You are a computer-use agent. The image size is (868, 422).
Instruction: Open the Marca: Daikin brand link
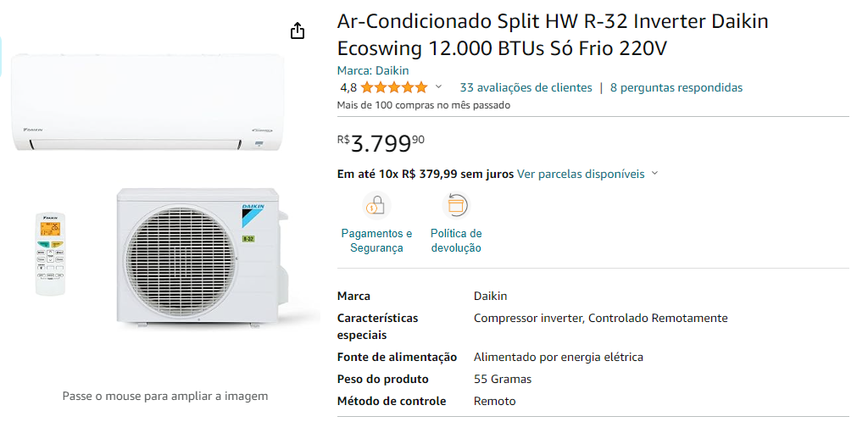[x=373, y=71]
